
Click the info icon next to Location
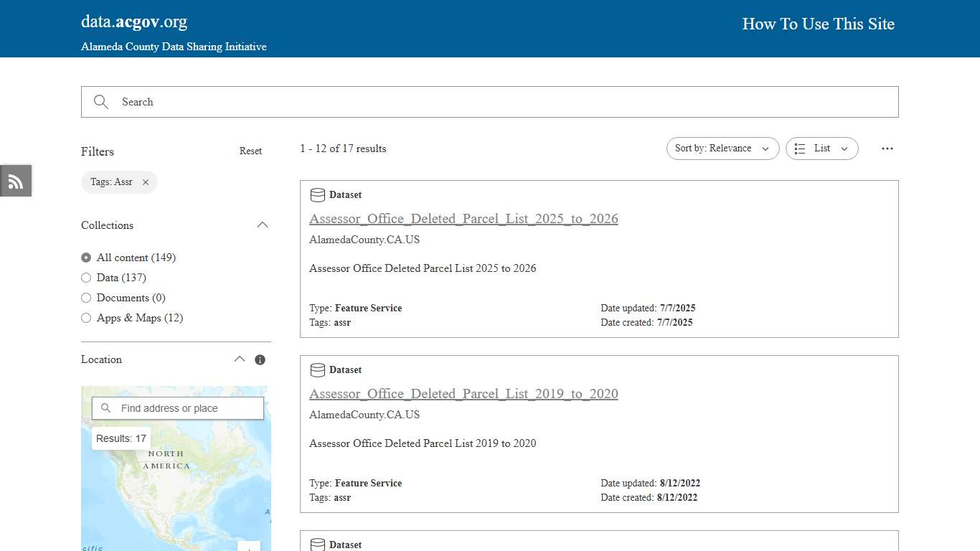click(260, 359)
